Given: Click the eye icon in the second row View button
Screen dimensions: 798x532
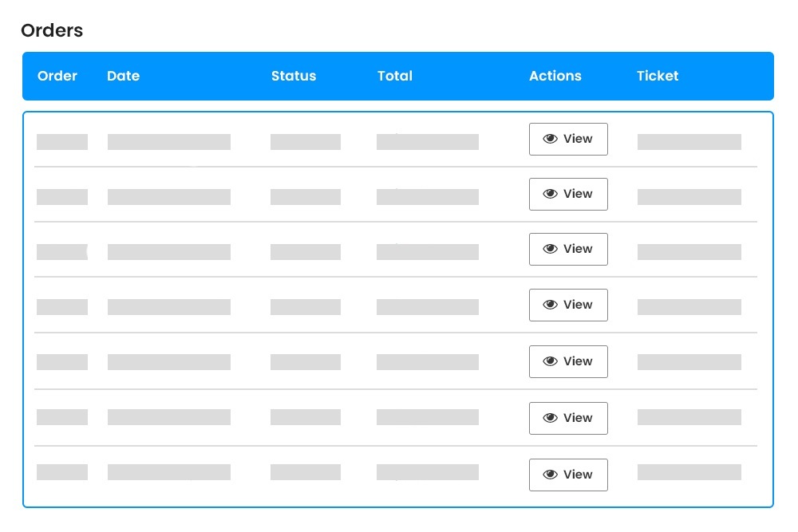Looking at the screenshot, I should (x=550, y=194).
